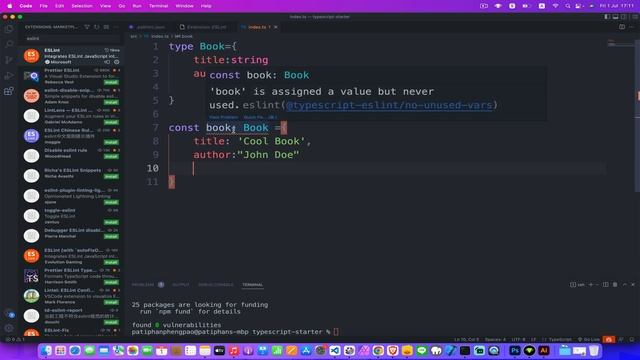Click the src breadcrumb segment
640x360 pixels.
tap(133, 36)
